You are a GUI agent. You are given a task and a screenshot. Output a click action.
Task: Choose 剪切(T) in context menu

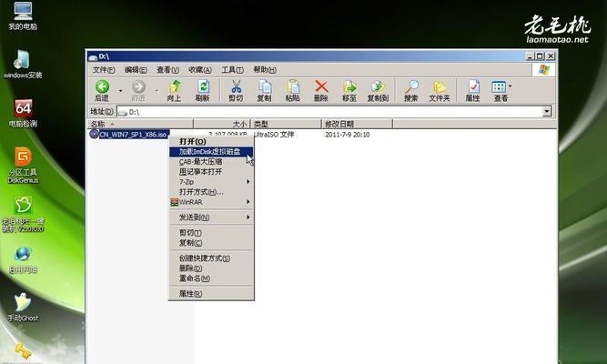211,232
